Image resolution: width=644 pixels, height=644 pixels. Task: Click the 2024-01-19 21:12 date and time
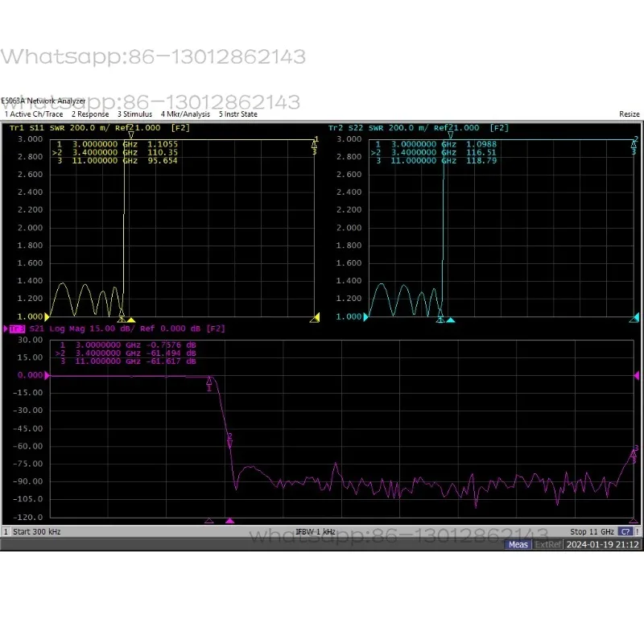coord(602,545)
